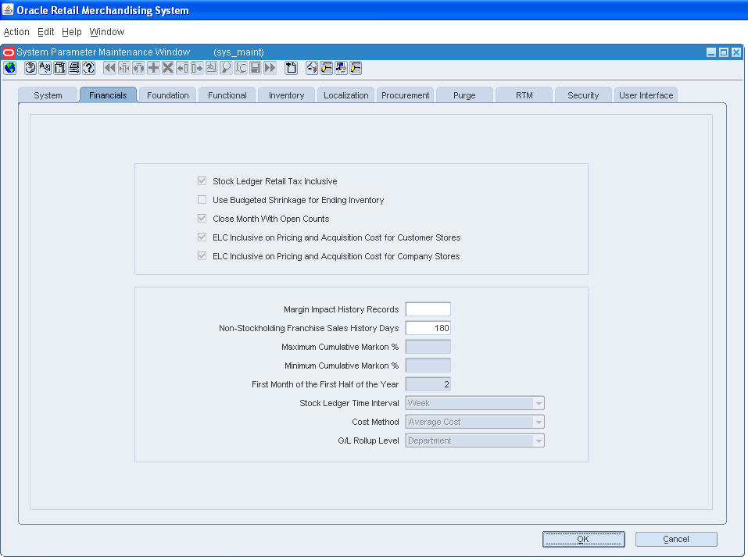Click the left arrow with bar icon

(182, 68)
